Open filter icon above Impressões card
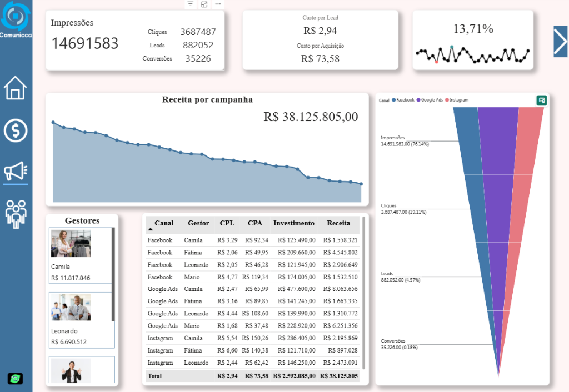Screen dimensions: 569x392 coord(191,4)
